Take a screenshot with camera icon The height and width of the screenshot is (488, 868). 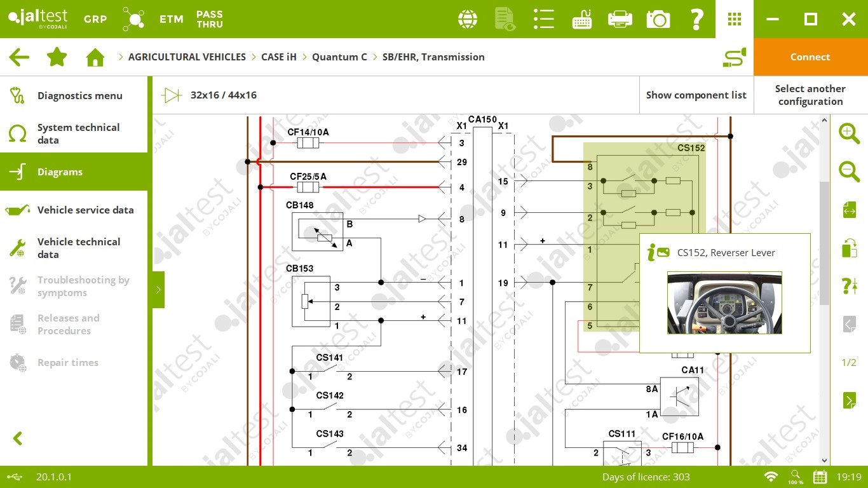(x=658, y=19)
